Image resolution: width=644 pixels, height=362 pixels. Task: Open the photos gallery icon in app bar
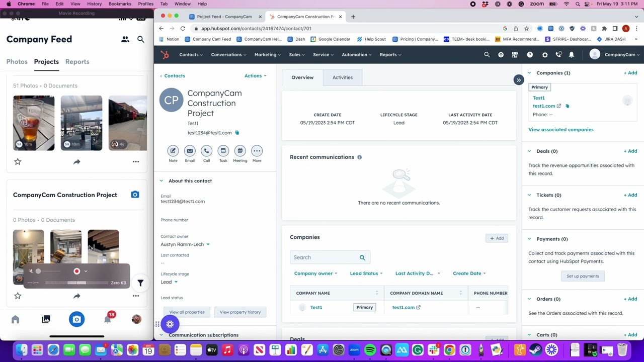coord(46,319)
